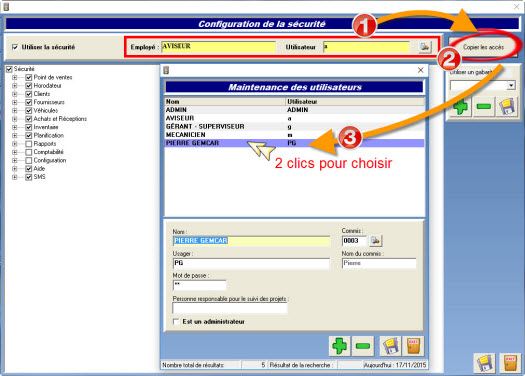Click the Commis lookup icon next to 0003
525x376 pixels.
(x=375, y=240)
